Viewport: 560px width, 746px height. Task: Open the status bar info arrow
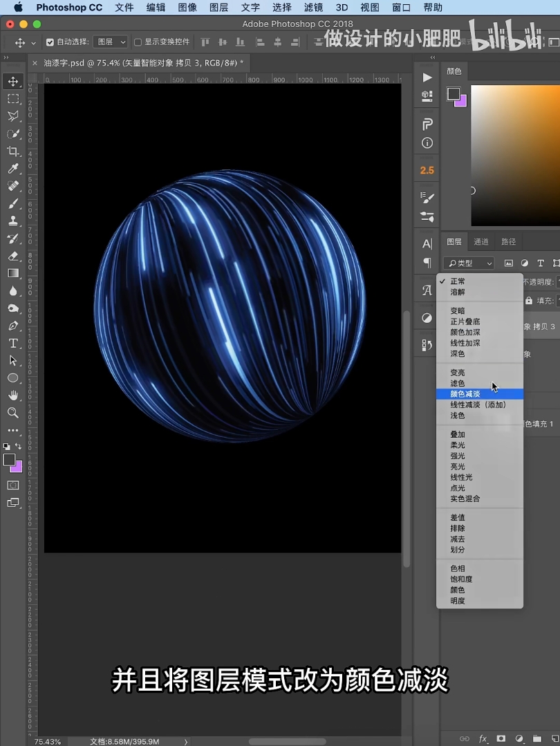(x=186, y=741)
